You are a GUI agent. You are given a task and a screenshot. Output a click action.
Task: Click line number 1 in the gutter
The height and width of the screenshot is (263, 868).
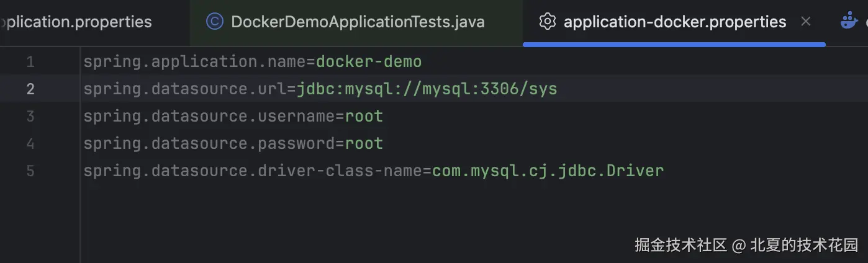click(x=30, y=62)
